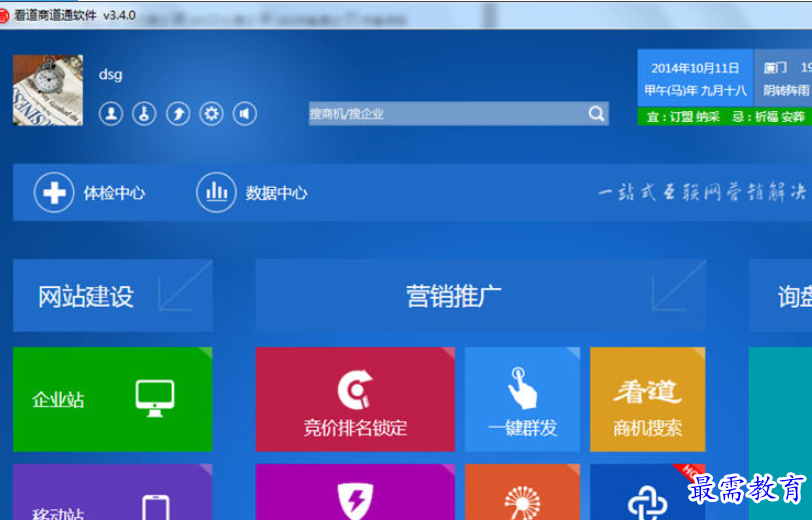Open the orange dandelion tile

pyautogui.click(x=523, y=492)
